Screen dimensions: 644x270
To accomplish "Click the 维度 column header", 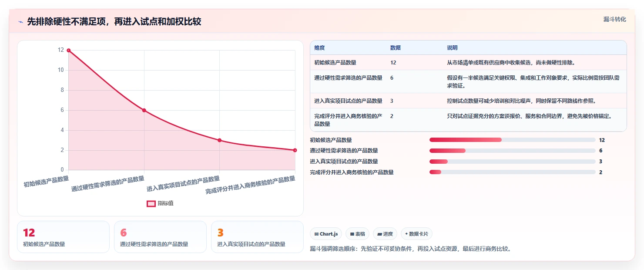I will pos(319,48).
